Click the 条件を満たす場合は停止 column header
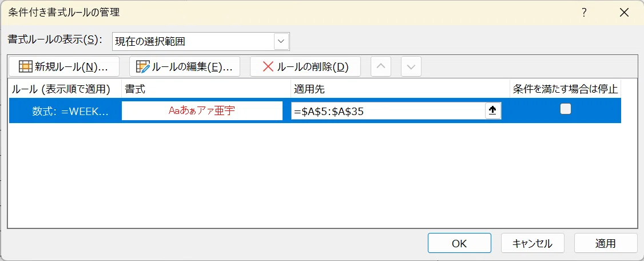Image resolution: width=644 pixels, height=261 pixels. [566, 89]
